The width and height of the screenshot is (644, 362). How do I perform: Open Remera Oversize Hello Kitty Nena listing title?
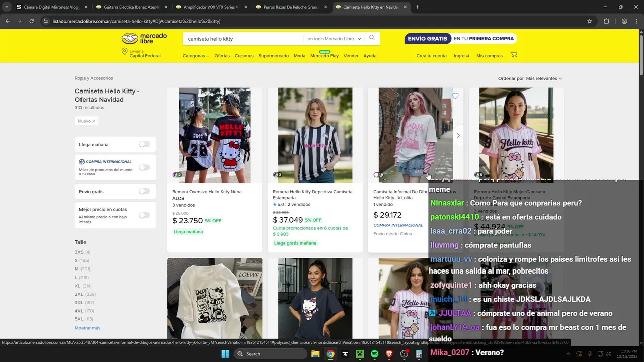point(207,192)
